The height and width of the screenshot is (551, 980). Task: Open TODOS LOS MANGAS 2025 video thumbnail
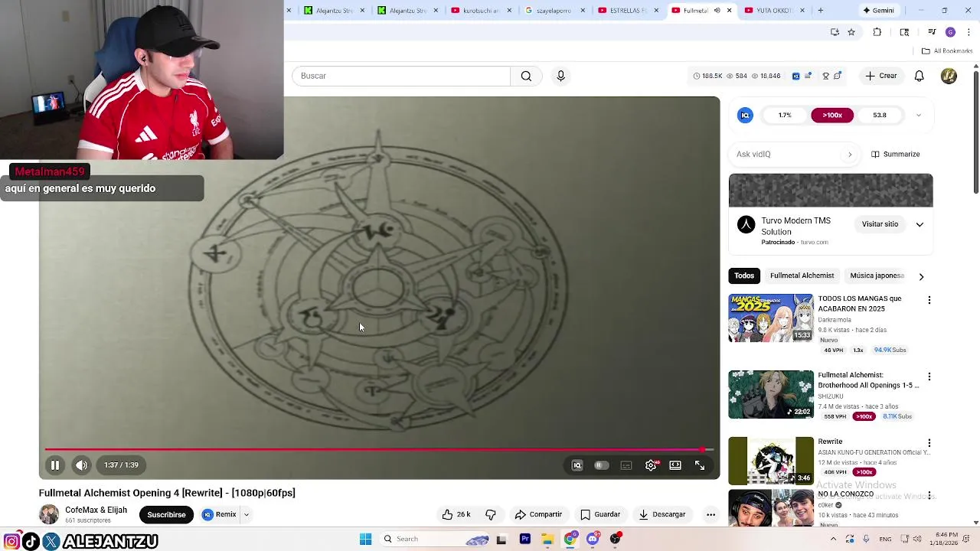tap(771, 318)
